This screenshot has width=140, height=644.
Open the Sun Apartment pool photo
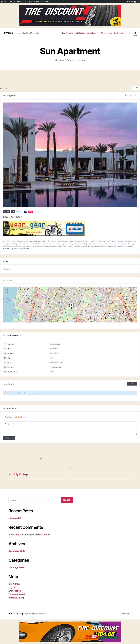pyautogui.click(x=70, y=155)
